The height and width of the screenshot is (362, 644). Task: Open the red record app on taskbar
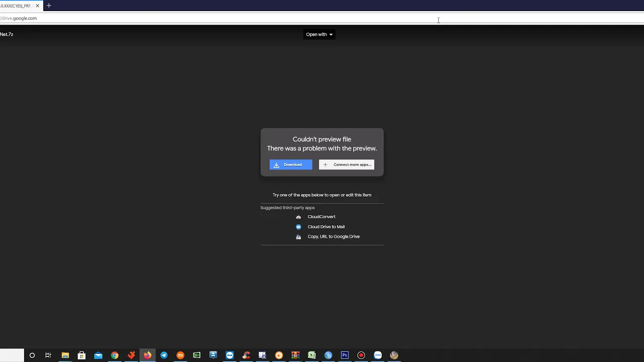(x=361, y=355)
